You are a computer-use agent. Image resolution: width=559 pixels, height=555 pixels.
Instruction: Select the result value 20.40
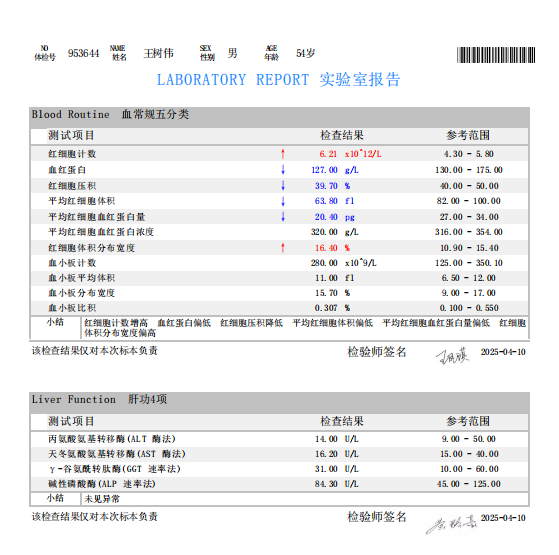tap(326, 217)
